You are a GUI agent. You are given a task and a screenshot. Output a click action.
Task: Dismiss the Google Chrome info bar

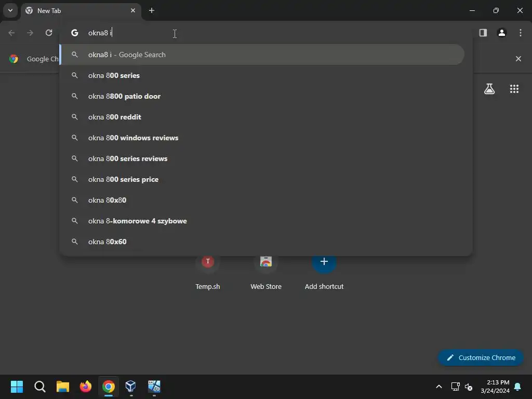(518, 59)
